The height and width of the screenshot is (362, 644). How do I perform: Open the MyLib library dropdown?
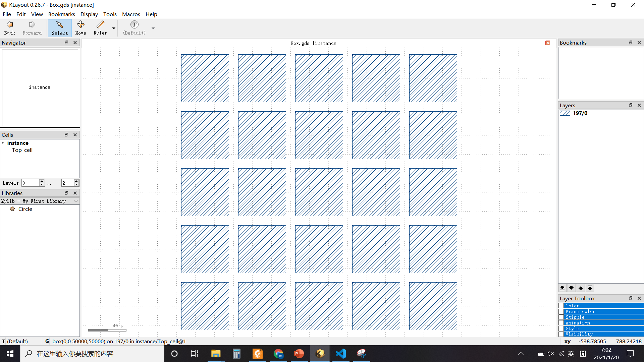coord(76,201)
